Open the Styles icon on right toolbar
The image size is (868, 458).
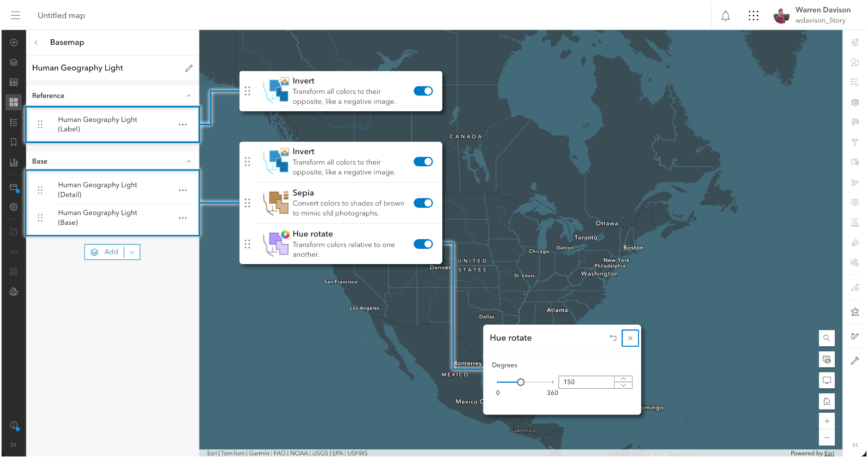point(855,62)
